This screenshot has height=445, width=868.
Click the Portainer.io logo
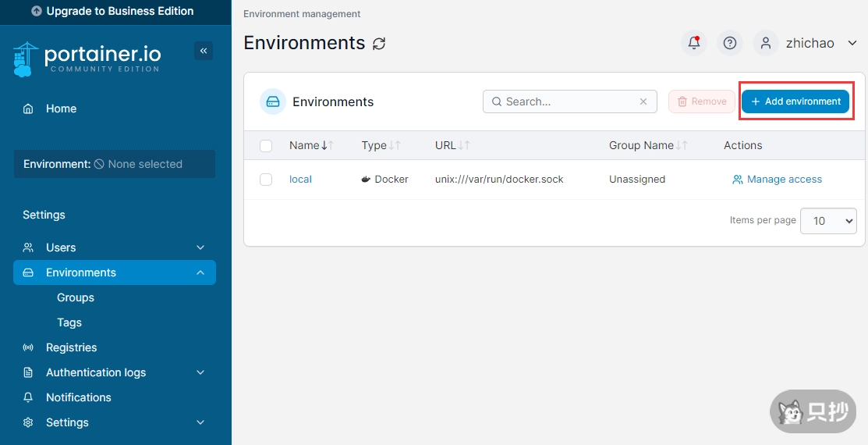[x=87, y=59]
